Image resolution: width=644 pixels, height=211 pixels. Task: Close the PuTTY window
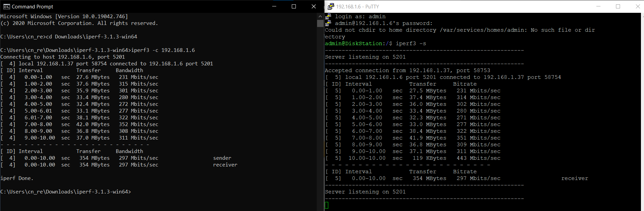coord(638,6)
